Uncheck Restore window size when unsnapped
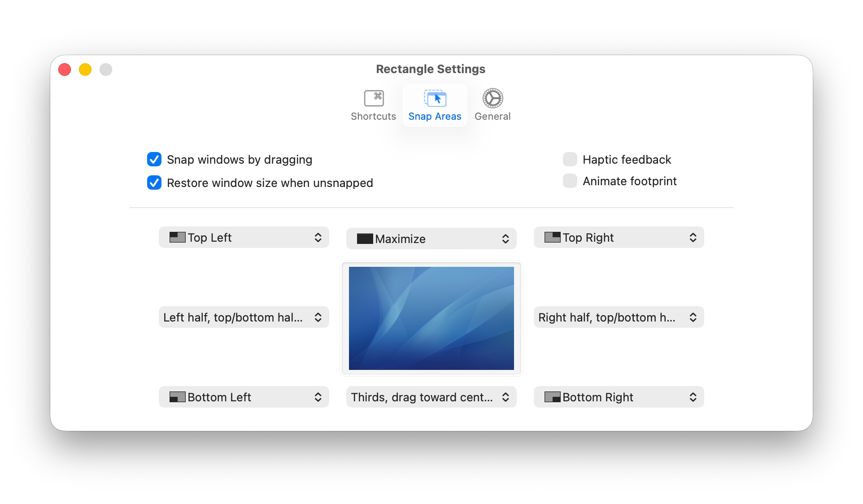The height and width of the screenshot is (504, 863). 154,182
